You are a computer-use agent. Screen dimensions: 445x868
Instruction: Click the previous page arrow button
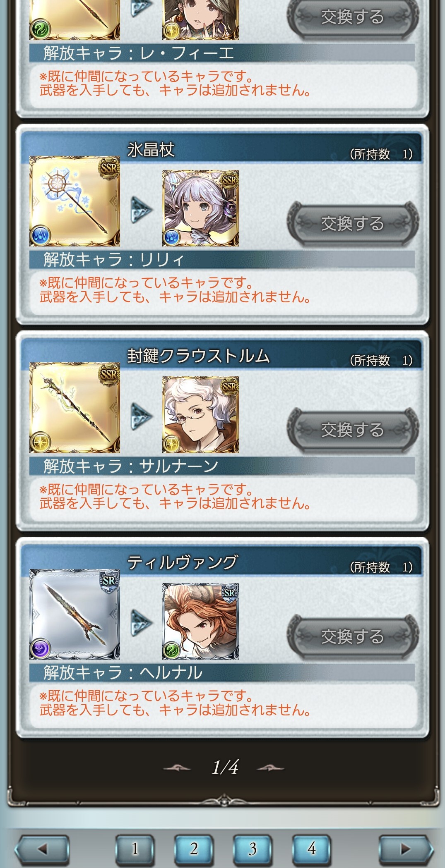[x=42, y=849]
